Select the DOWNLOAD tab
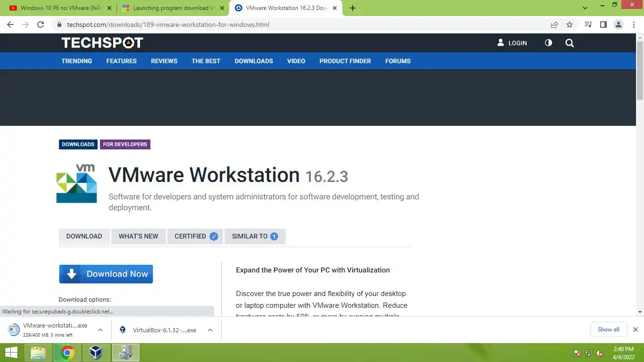The height and width of the screenshot is (362, 644). coord(84,236)
